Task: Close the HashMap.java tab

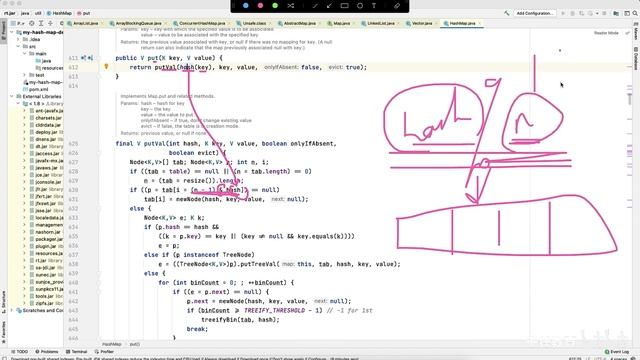Action: (x=480, y=23)
